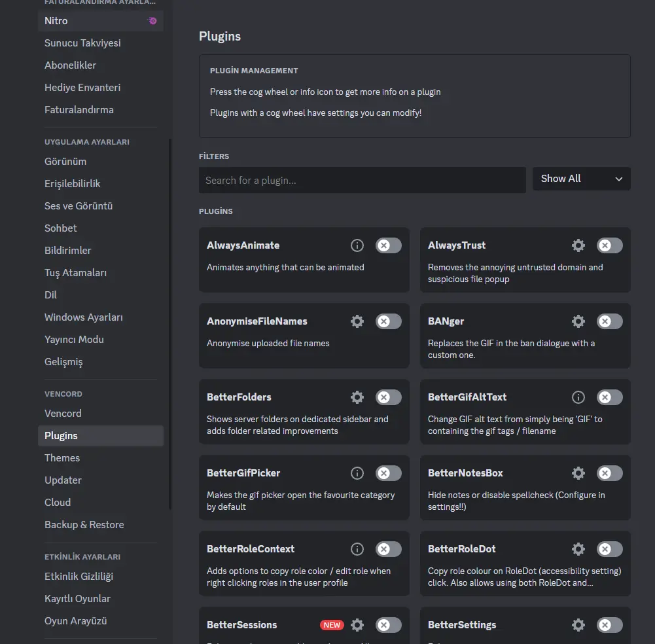Open BetterRoleDot settings cog

click(578, 549)
